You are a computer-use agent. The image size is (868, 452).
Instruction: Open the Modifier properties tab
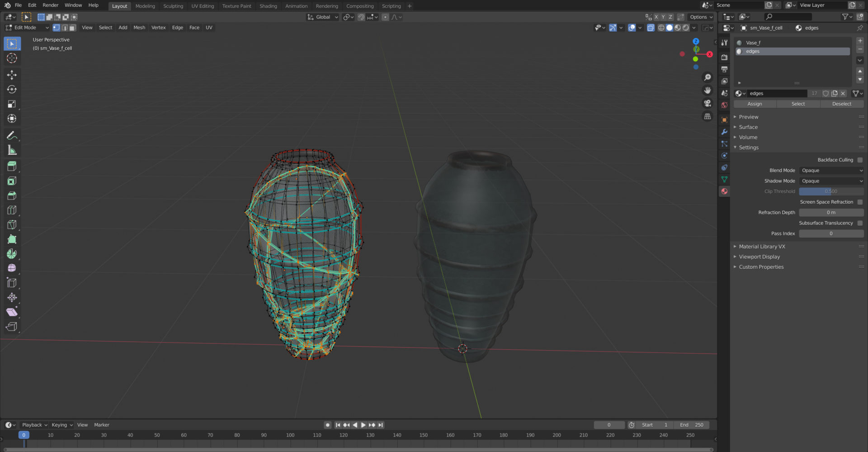coord(724,132)
